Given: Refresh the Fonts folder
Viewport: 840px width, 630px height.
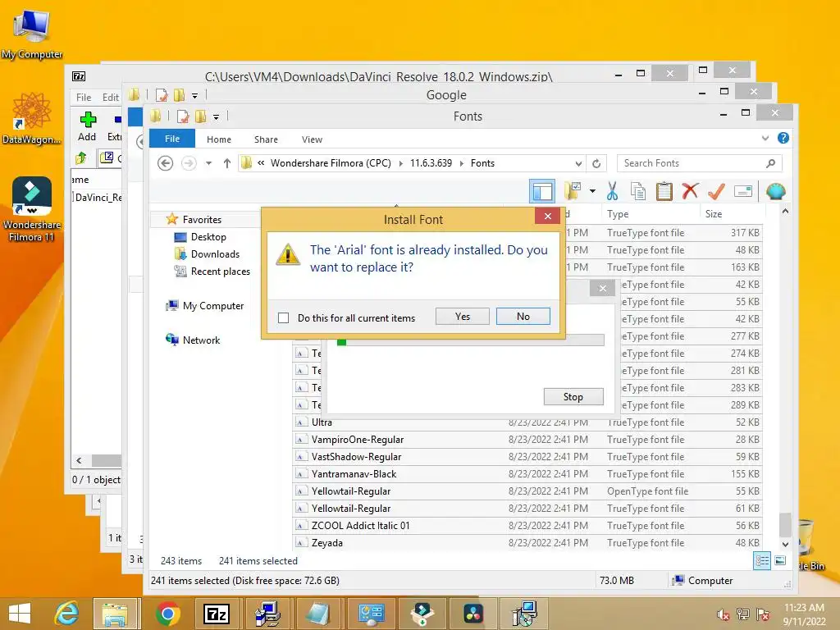Looking at the screenshot, I should pos(596,163).
